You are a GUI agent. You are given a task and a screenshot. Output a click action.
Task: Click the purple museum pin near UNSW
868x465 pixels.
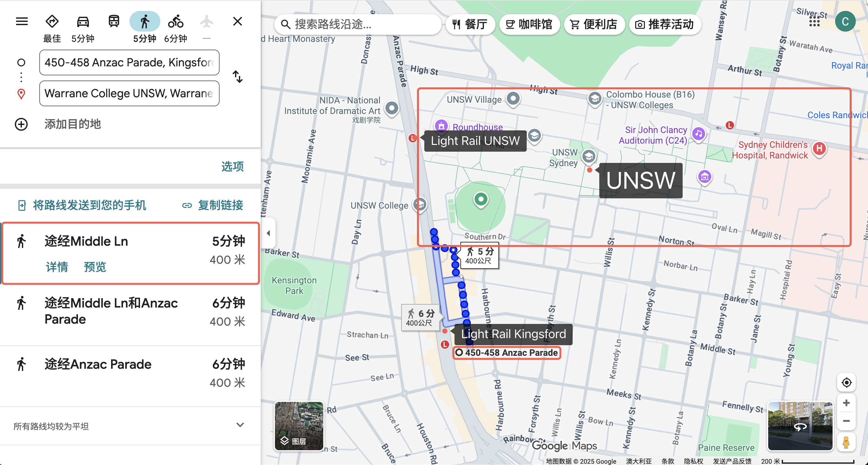[x=704, y=177]
